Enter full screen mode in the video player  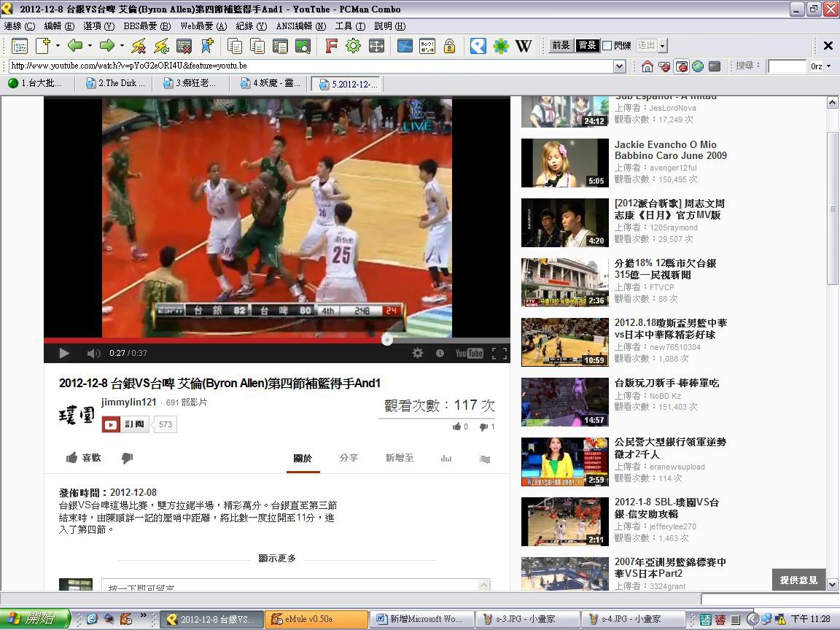pyautogui.click(x=499, y=353)
